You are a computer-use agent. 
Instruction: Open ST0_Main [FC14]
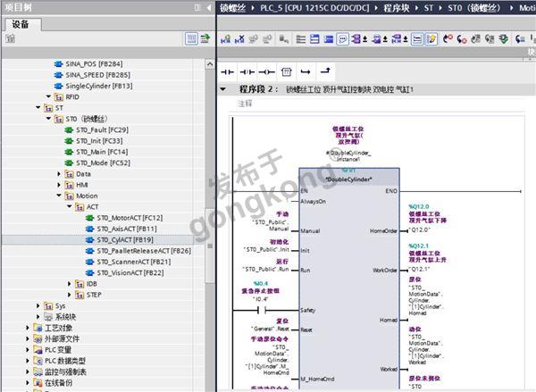pos(102,152)
